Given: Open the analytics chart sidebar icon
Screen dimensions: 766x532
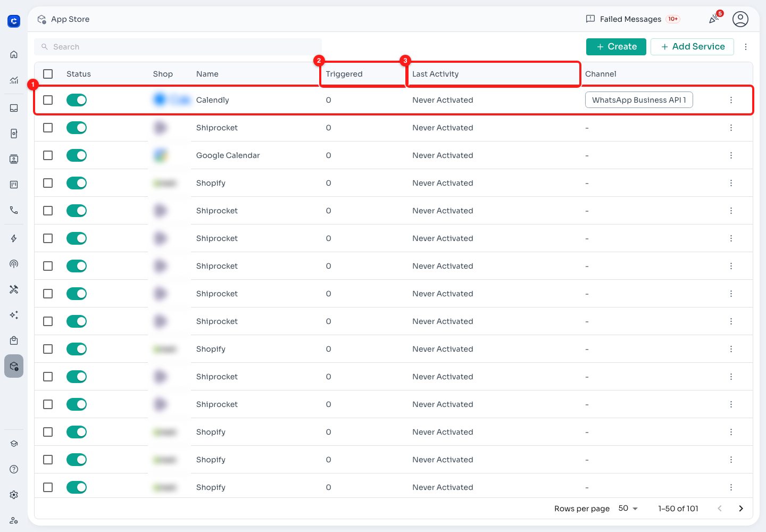Looking at the screenshot, I should point(14,80).
